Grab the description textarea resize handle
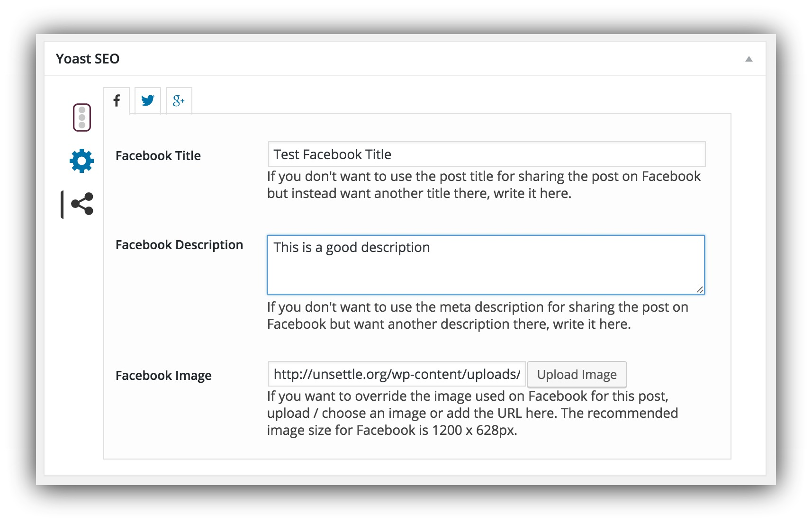Viewport: 812px width, 523px height. [700, 289]
